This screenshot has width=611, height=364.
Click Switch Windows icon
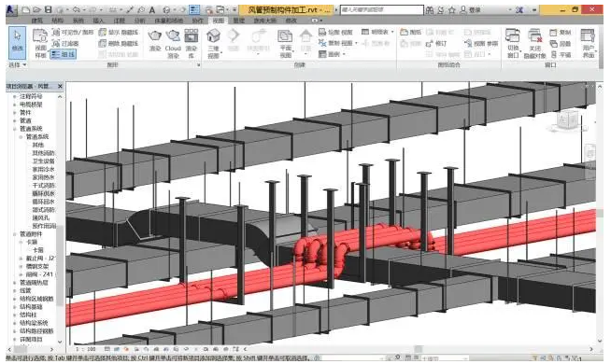coord(513,43)
